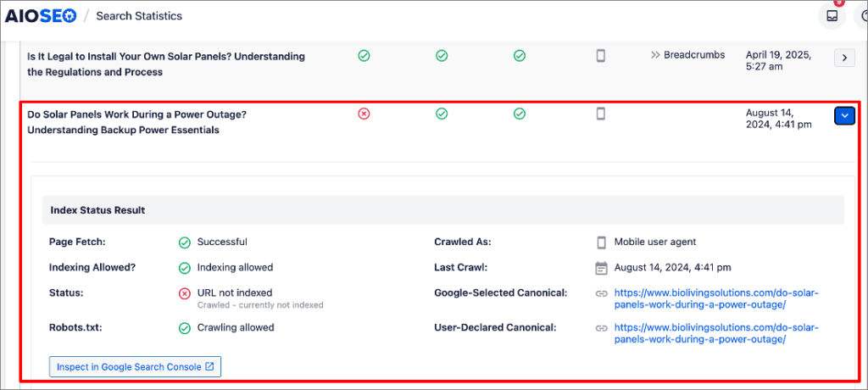Open the Google-Selected Canonical URL link
868x390 pixels.
[715, 298]
